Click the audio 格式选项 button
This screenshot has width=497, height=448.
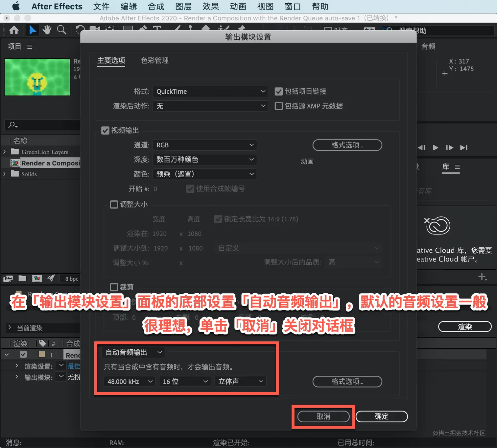(x=347, y=382)
